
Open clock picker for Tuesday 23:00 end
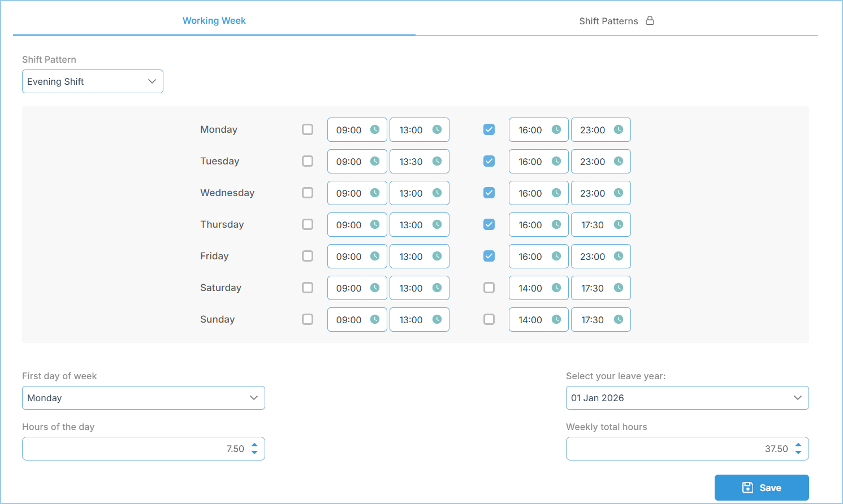click(619, 161)
